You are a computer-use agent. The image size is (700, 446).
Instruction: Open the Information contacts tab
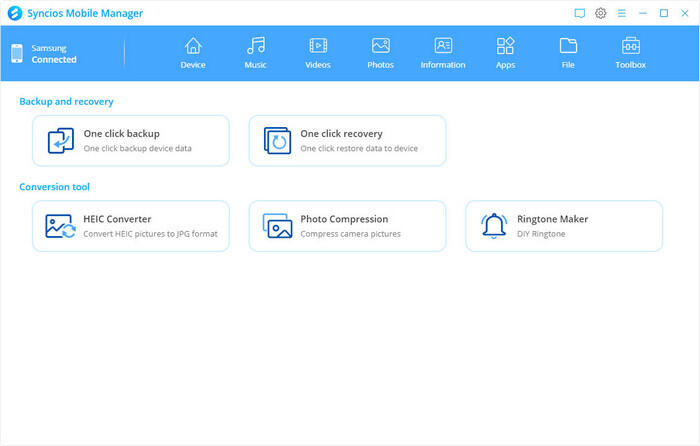click(443, 52)
